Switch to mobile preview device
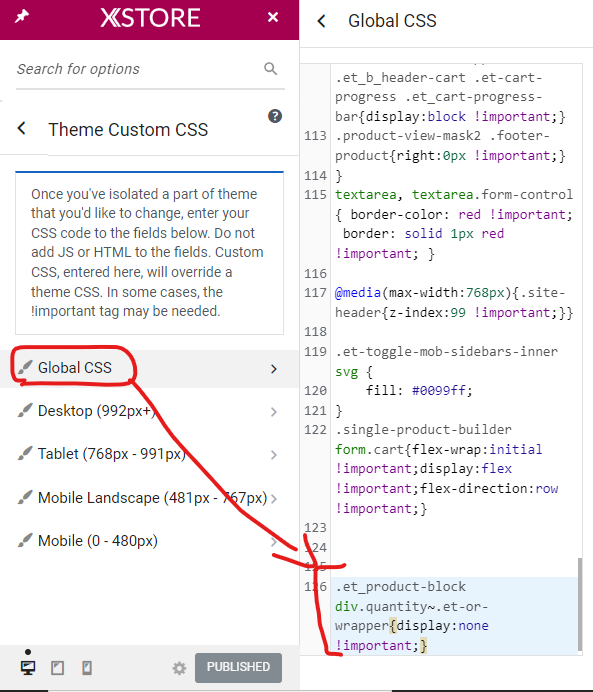 87,668
